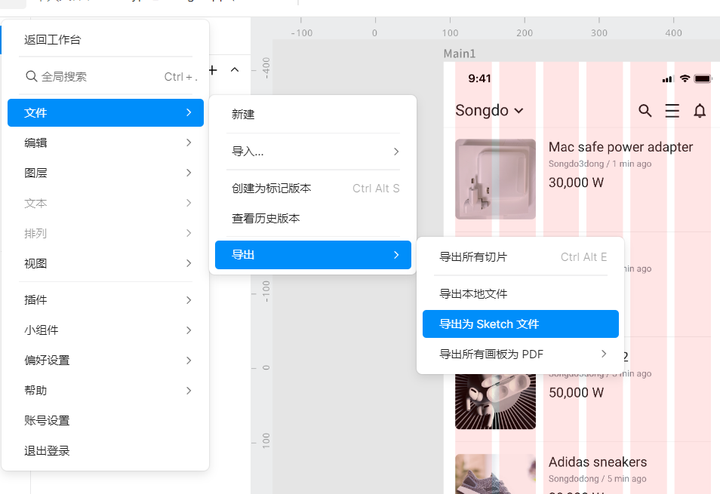Image resolution: width=720 pixels, height=494 pixels.
Task: Click the battery icon in the status bar
Action: tap(703, 79)
